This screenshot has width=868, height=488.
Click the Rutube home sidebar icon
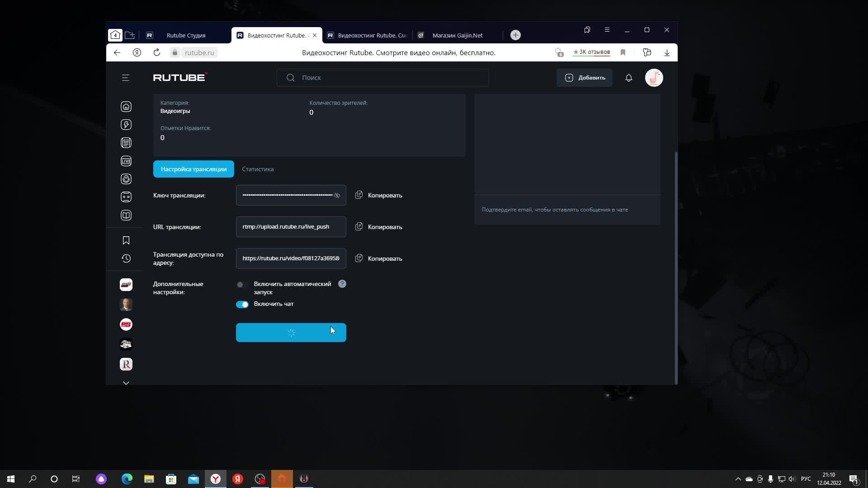(x=126, y=107)
